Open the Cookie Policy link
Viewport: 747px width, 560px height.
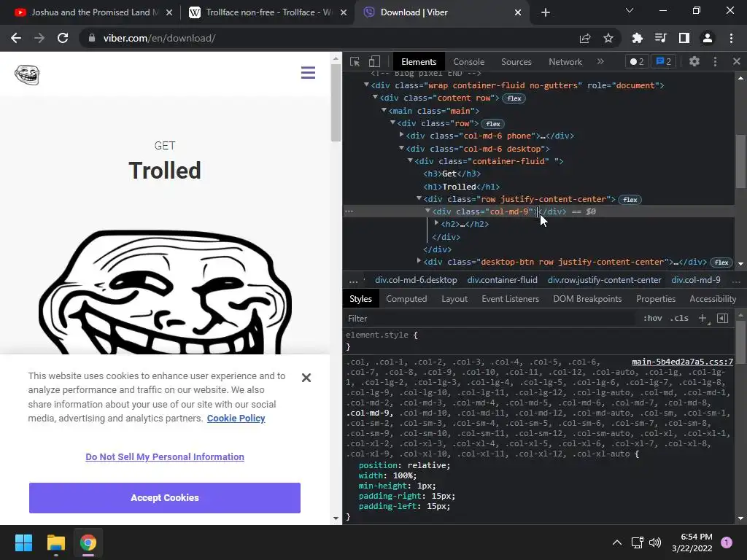(236, 418)
